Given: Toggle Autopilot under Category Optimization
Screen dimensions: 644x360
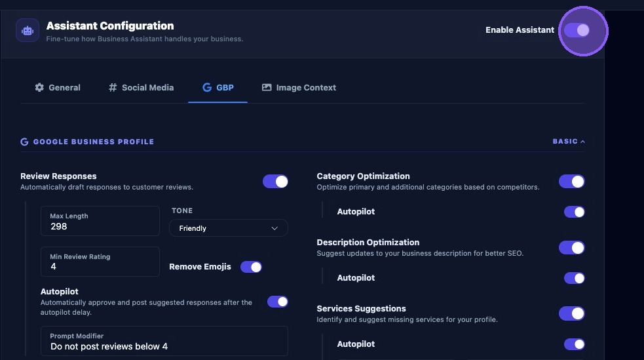Looking at the screenshot, I should tap(574, 212).
